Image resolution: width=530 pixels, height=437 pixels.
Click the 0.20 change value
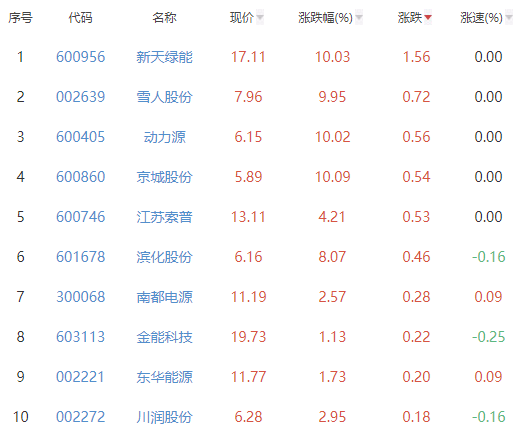click(x=416, y=377)
